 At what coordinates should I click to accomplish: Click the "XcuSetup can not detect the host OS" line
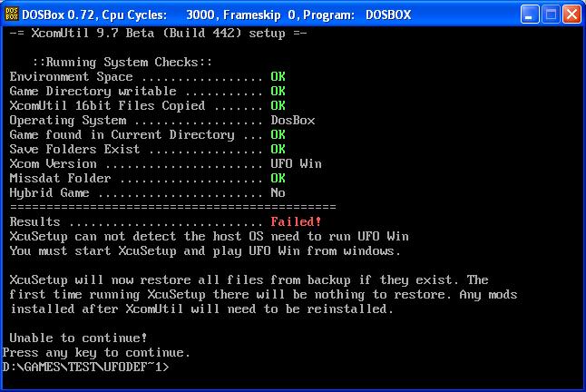click(210, 236)
